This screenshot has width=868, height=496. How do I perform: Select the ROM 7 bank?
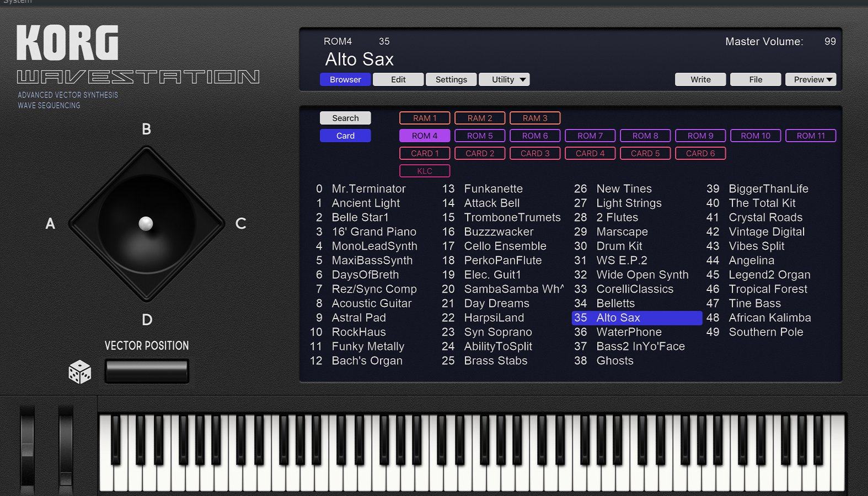(x=590, y=136)
